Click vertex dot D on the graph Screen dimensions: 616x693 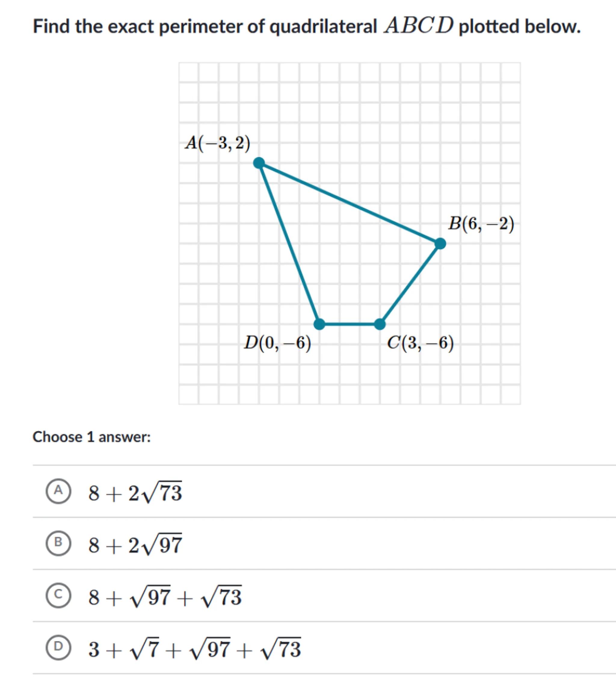click(319, 324)
